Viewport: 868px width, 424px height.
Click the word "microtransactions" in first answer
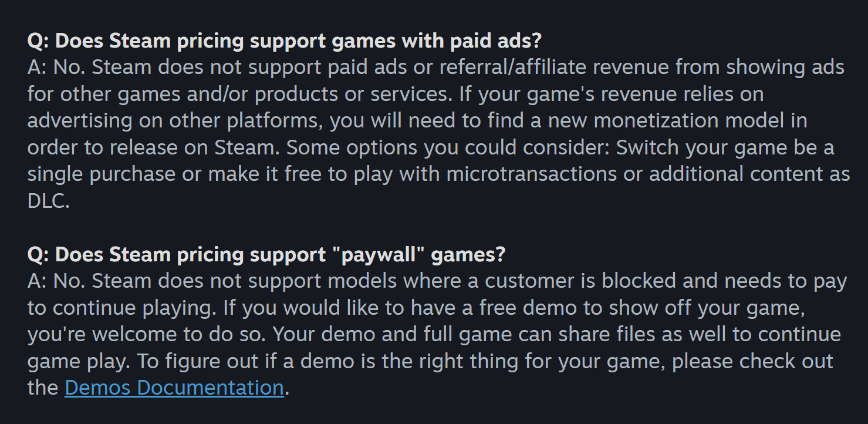pos(532,174)
